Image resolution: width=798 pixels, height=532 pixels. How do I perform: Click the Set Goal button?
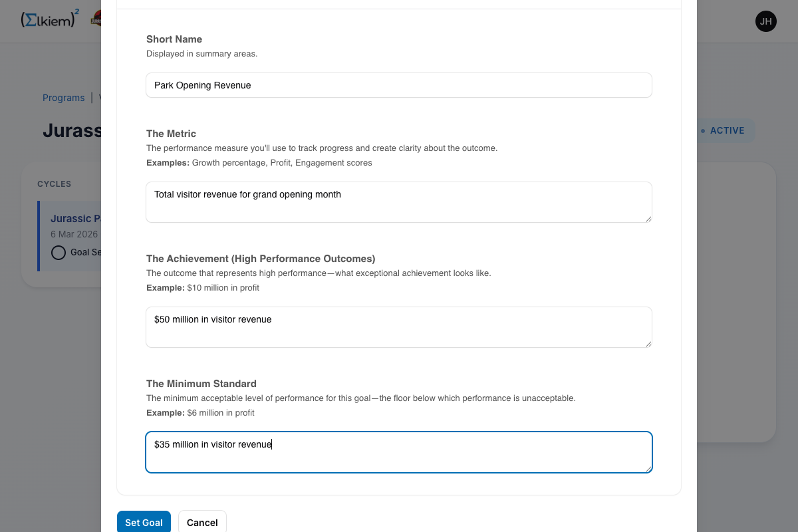click(144, 522)
